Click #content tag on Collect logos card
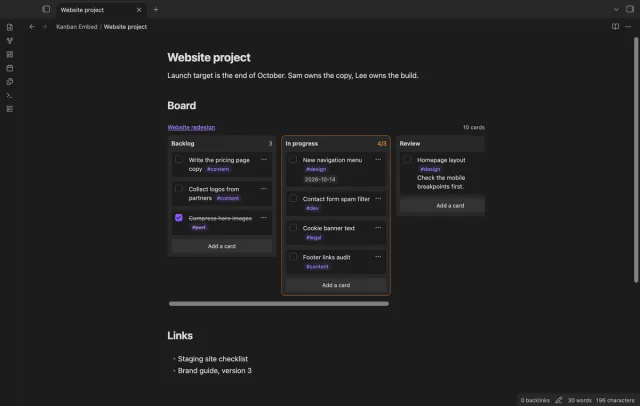 228,198
